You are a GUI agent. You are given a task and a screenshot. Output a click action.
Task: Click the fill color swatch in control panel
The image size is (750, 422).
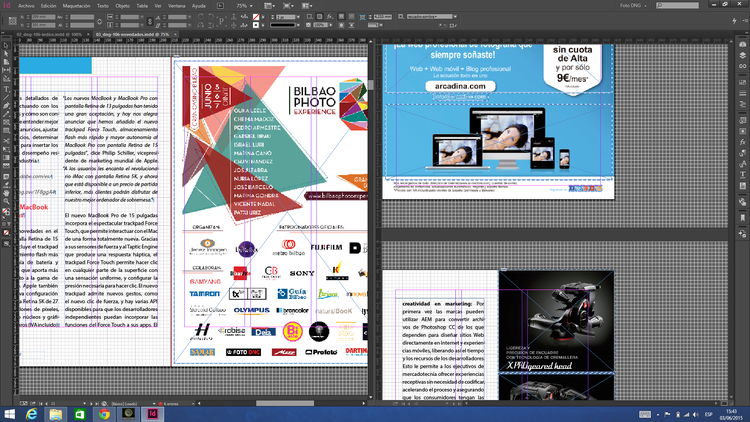pos(256,17)
